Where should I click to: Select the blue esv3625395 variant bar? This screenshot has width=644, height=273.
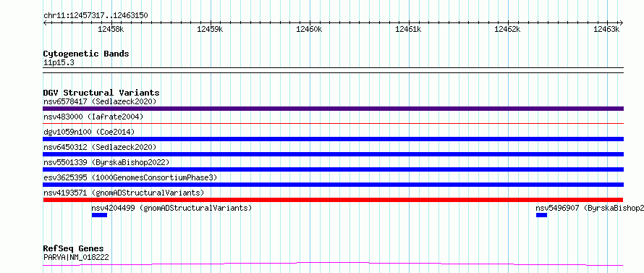click(x=333, y=185)
